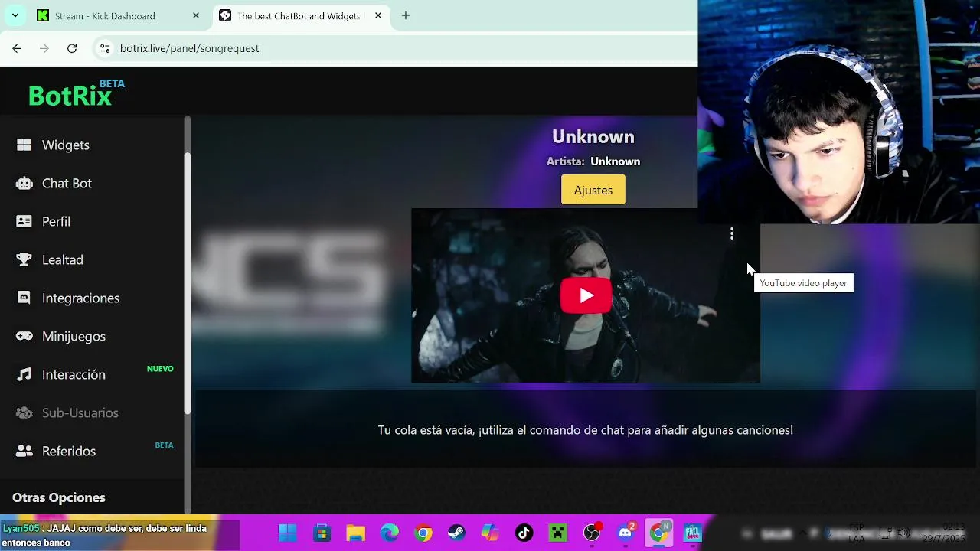The image size is (980, 551).
Task: Open the tab search dropdown
Action: [x=15, y=15]
